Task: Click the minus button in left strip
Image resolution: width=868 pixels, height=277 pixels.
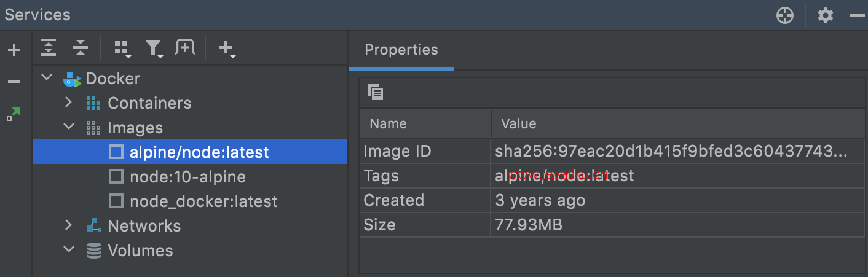Action: click(14, 82)
